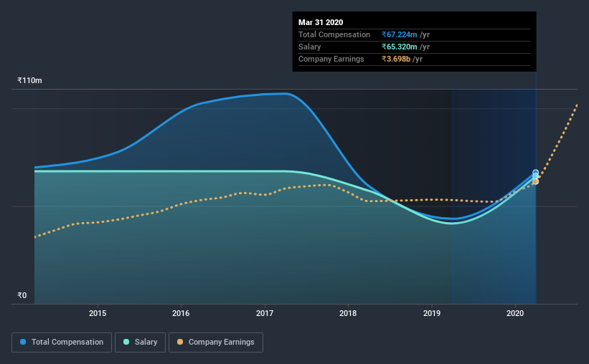The height and width of the screenshot is (364, 589).
Task: Click the teal dot icon in the Salary legend
Action: (x=126, y=342)
